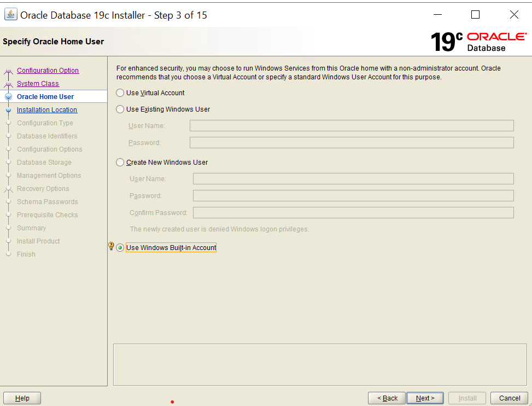Click Finish step label
This screenshot has height=406, width=532.
pos(26,254)
